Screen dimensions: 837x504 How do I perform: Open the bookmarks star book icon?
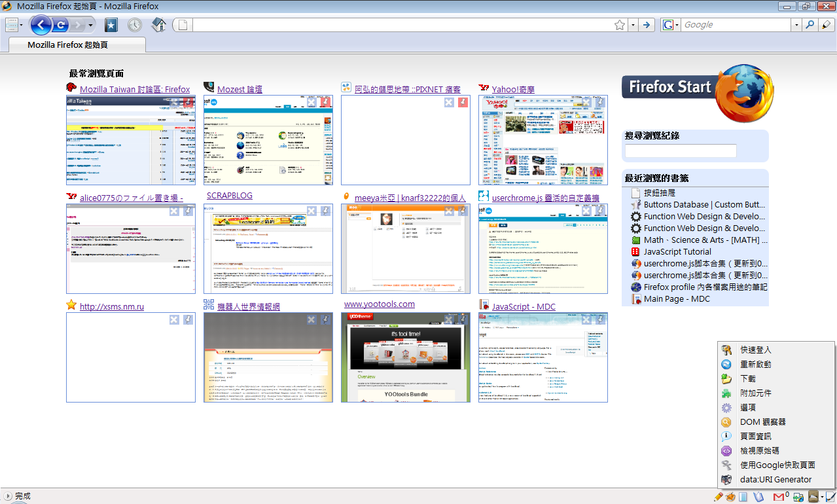click(111, 26)
